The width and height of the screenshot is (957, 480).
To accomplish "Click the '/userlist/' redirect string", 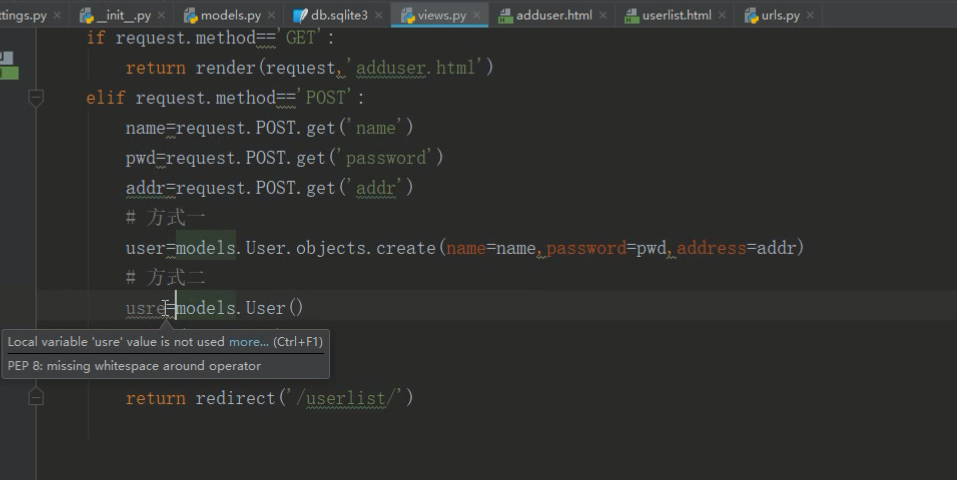I will pos(346,398).
